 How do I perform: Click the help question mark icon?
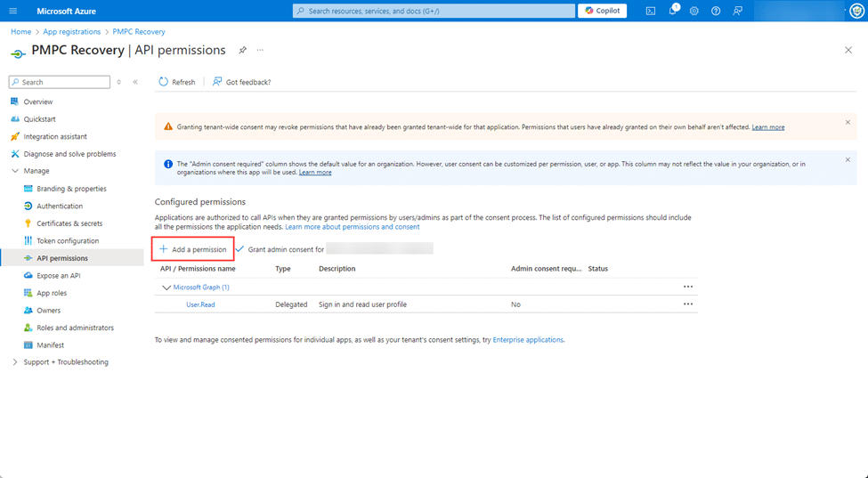pos(716,11)
